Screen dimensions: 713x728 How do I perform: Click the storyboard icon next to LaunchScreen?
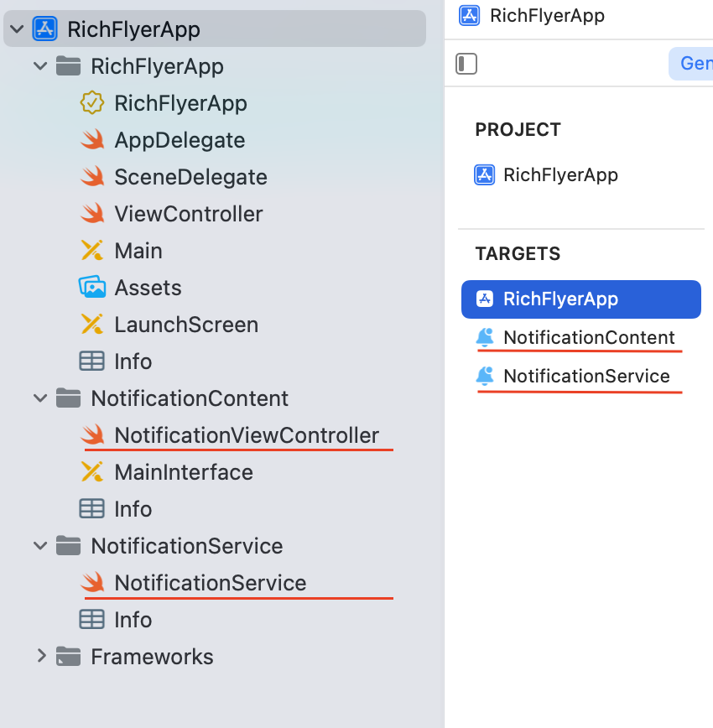pyautogui.click(x=92, y=325)
